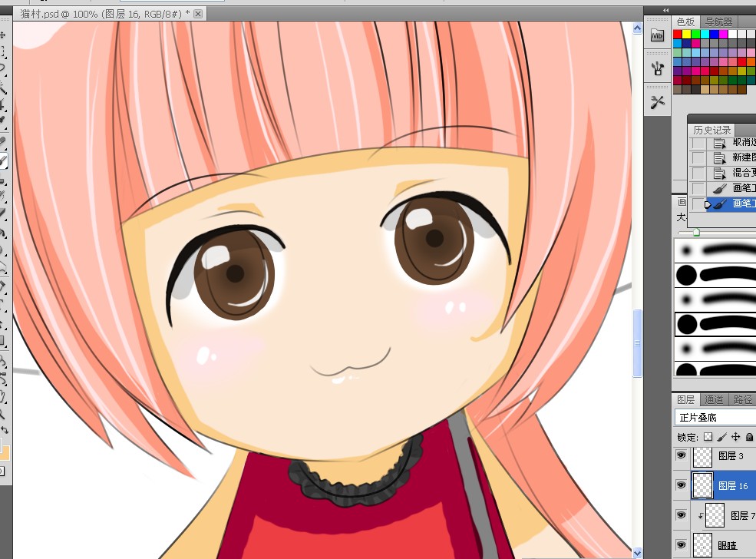756x559 pixels.
Task: Select the 图层 layers tab
Action: (685, 399)
